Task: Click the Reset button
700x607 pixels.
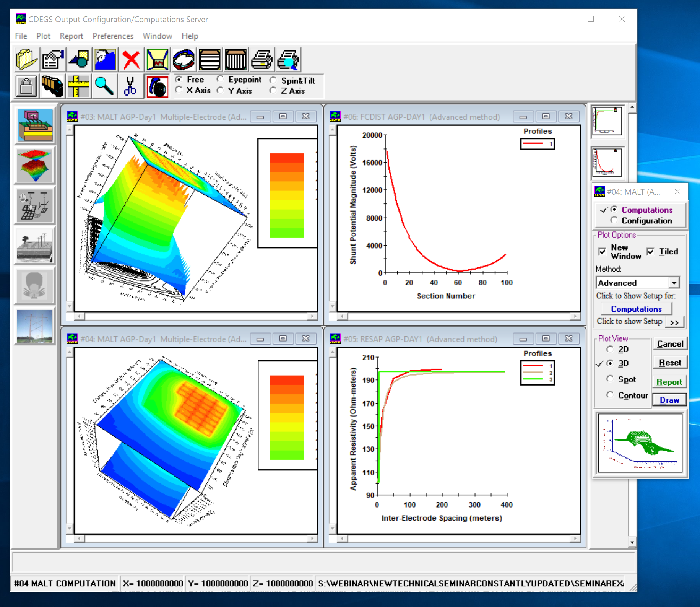Action: (670, 363)
